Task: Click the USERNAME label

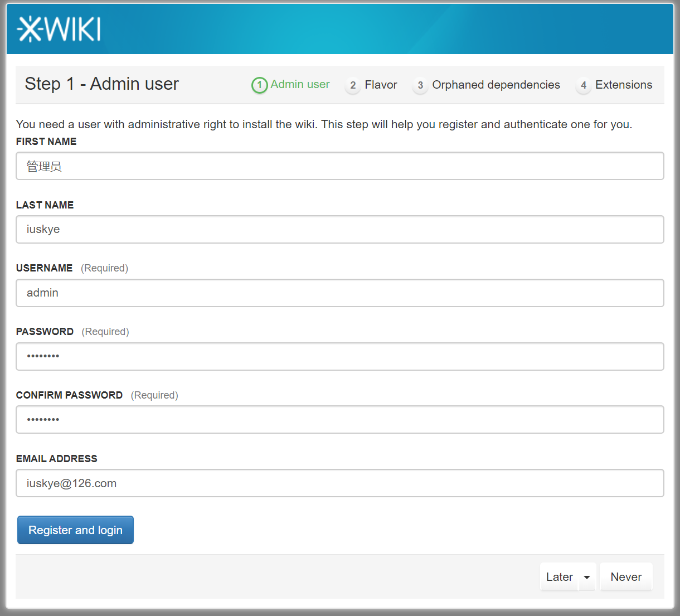Action: pyautogui.click(x=44, y=268)
